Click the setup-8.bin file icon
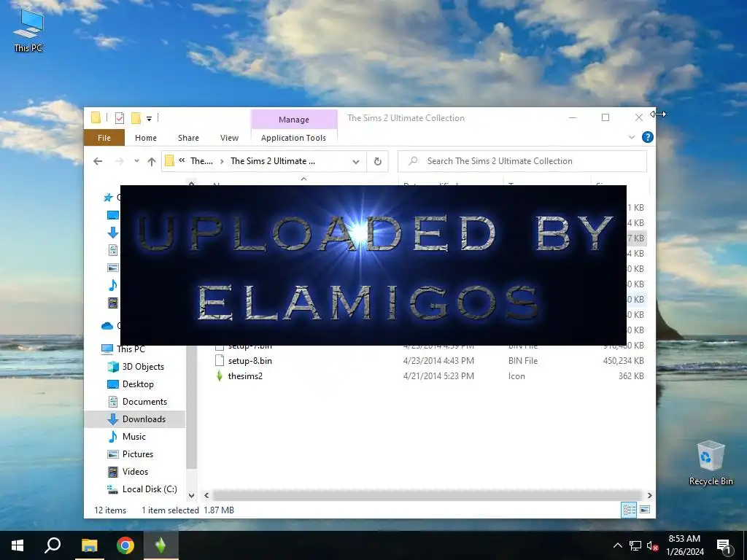The width and height of the screenshot is (747, 560). point(219,360)
